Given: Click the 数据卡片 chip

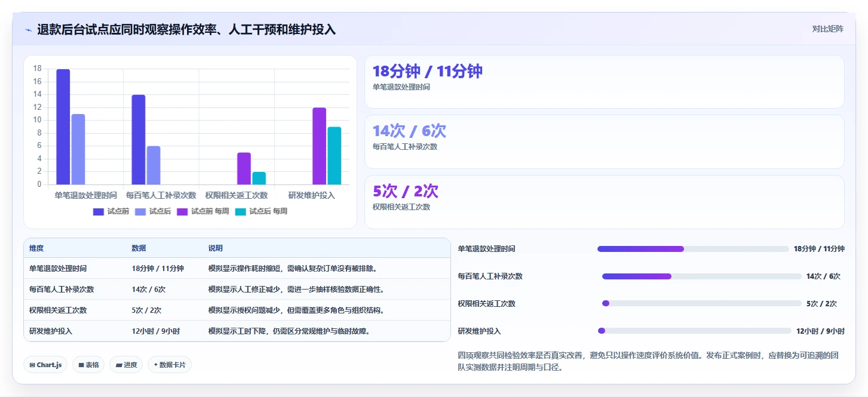Looking at the screenshot, I should (170, 365).
